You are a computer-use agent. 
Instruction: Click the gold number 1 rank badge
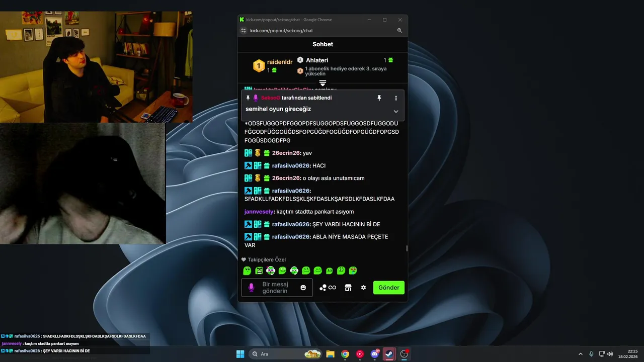[259, 66]
